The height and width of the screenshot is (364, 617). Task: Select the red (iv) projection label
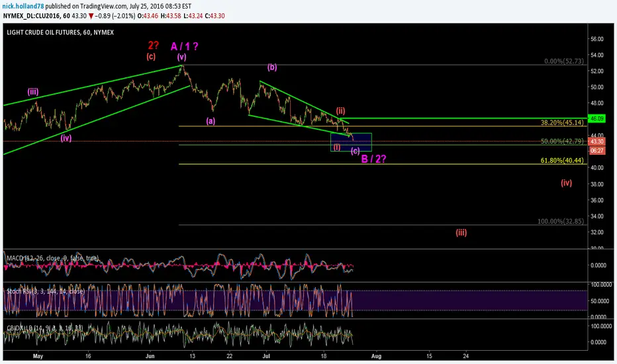coord(566,183)
